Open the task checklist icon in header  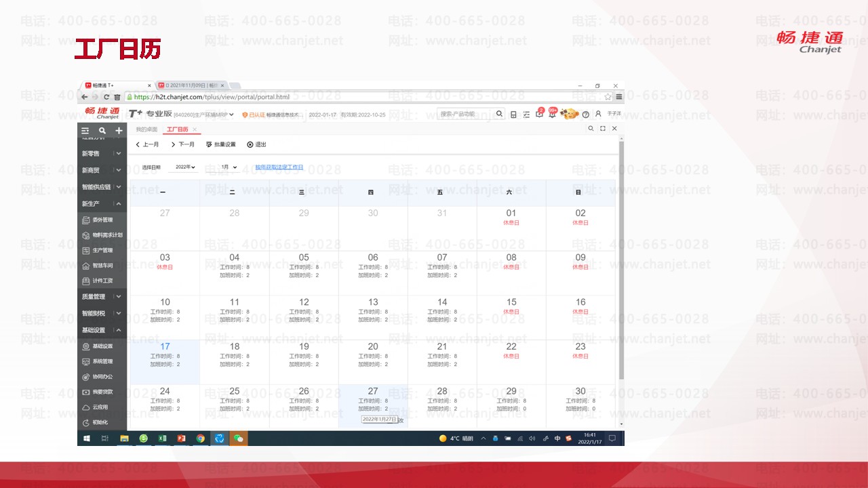(x=526, y=115)
